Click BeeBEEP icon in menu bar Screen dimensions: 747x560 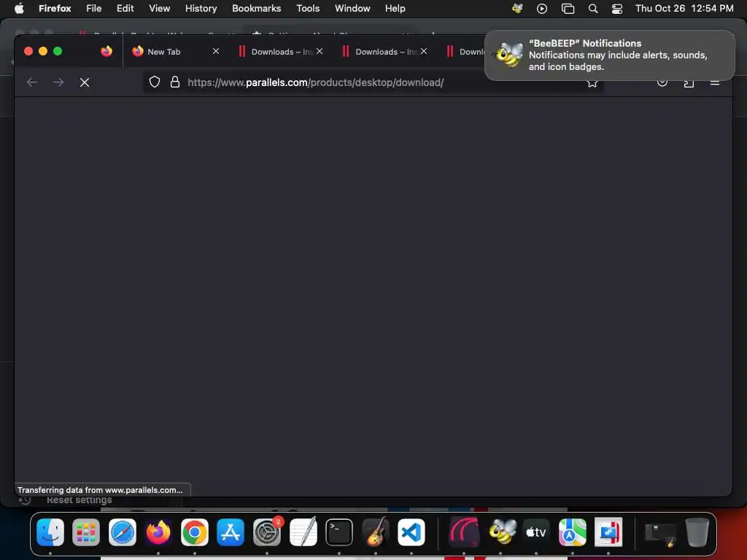click(517, 8)
